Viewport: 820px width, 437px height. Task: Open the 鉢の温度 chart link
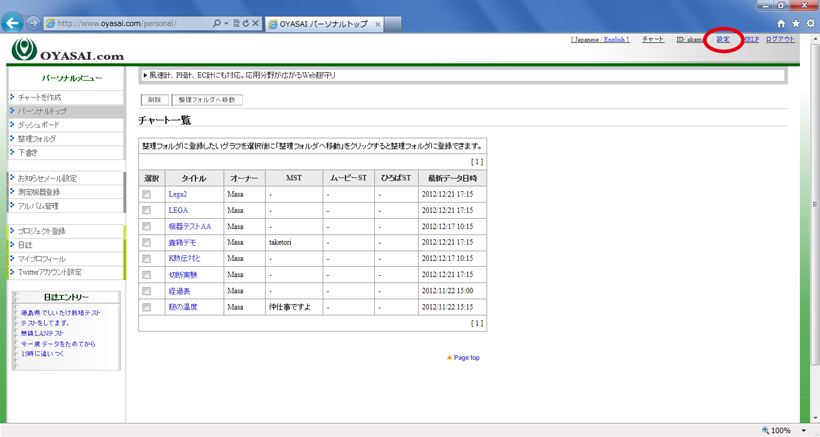(183, 307)
